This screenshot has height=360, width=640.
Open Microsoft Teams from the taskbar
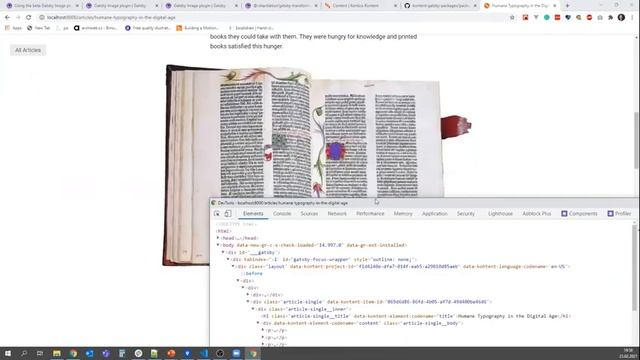(106, 353)
